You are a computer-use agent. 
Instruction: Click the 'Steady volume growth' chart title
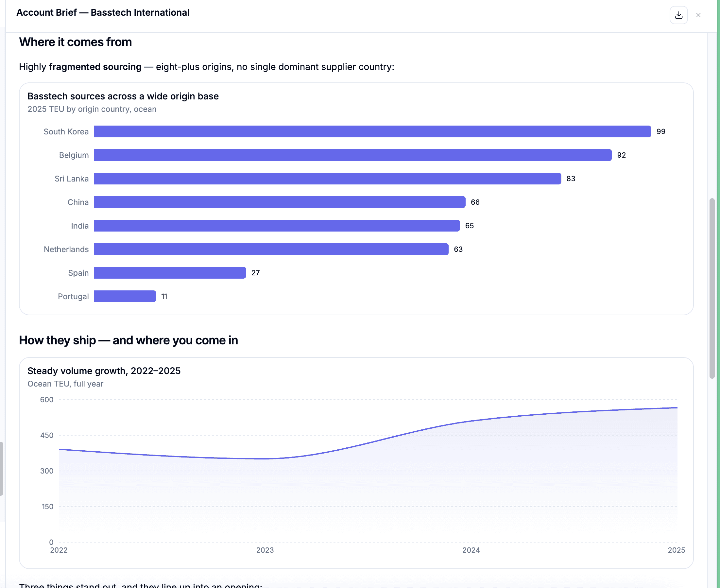click(x=104, y=371)
